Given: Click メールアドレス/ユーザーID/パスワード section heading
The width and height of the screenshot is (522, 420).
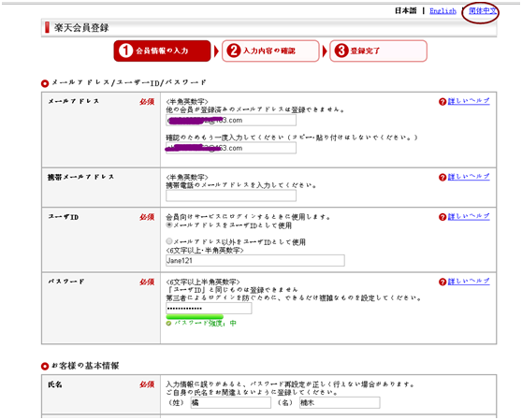Looking at the screenshot, I should pyautogui.click(x=129, y=82).
